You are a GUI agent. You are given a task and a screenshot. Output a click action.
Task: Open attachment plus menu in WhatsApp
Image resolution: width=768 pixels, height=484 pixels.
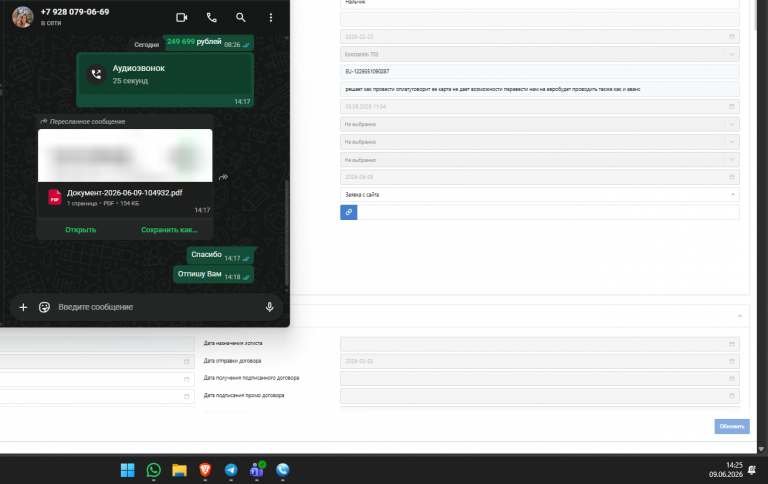coord(23,307)
